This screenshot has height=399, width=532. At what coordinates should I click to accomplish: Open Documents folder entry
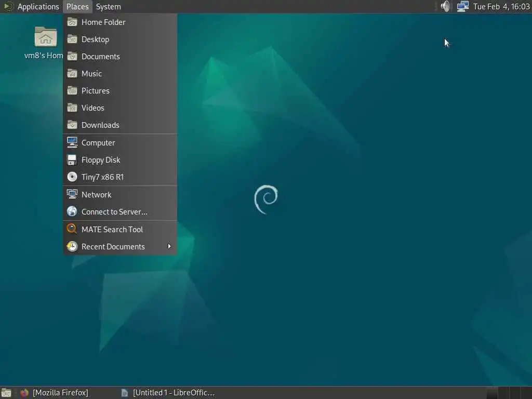coord(120,56)
